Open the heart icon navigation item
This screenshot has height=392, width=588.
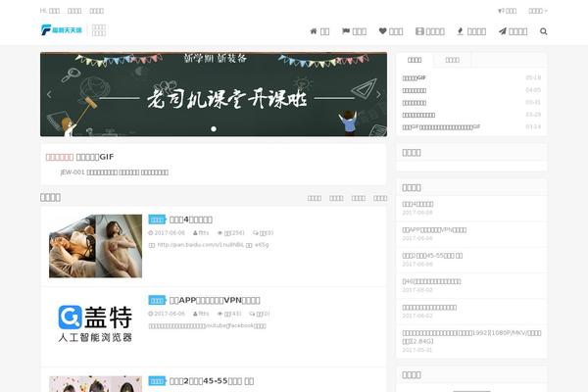point(391,31)
